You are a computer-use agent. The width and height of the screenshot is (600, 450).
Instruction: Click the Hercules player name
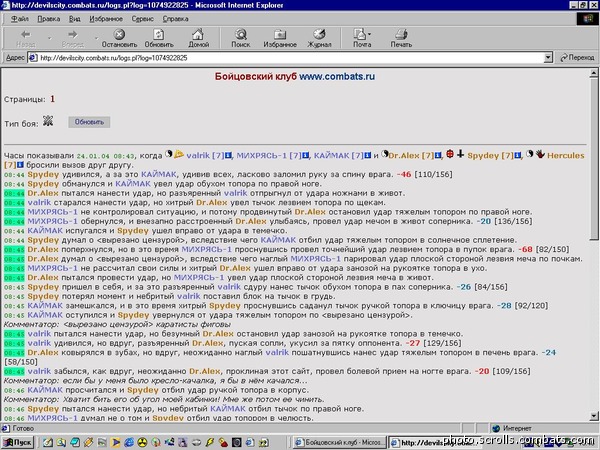click(x=566, y=155)
